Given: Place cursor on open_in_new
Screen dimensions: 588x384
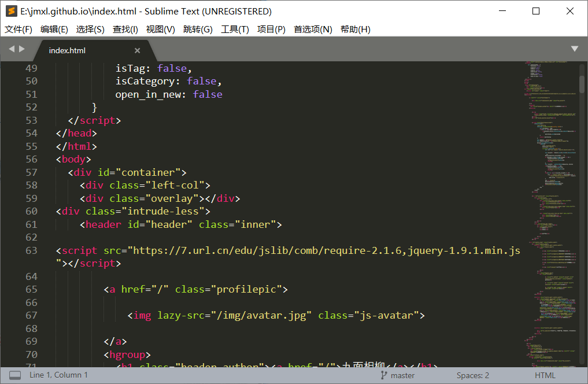Looking at the screenshot, I should point(148,94).
